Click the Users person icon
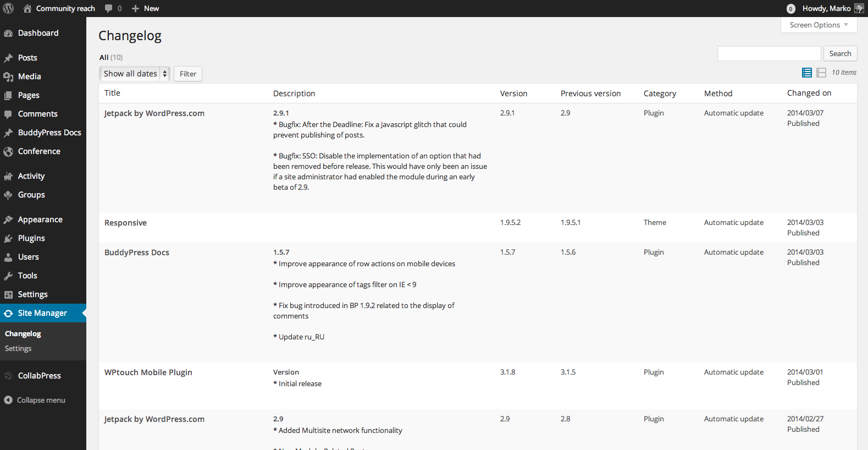Image resolution: width=868 pixels, height=450 pixels. coord(8,257)
